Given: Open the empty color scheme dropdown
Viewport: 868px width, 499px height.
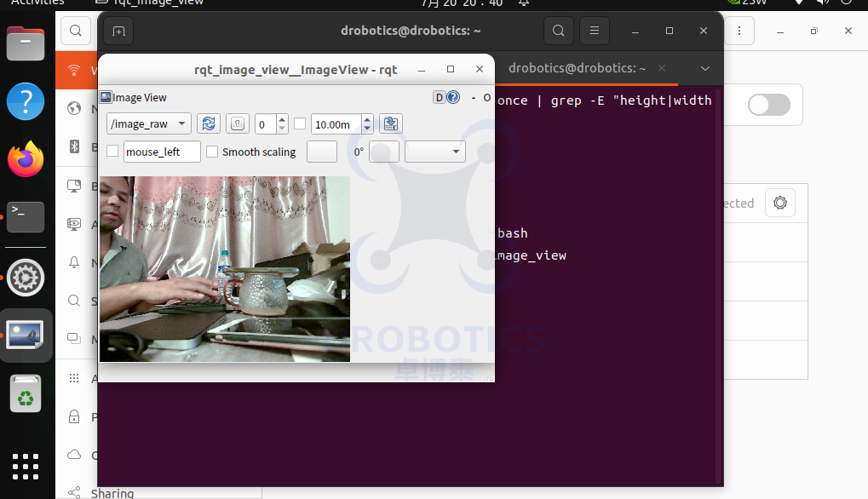Looking at the screenshot, I should pyautogui.click(x=435, y=152).
